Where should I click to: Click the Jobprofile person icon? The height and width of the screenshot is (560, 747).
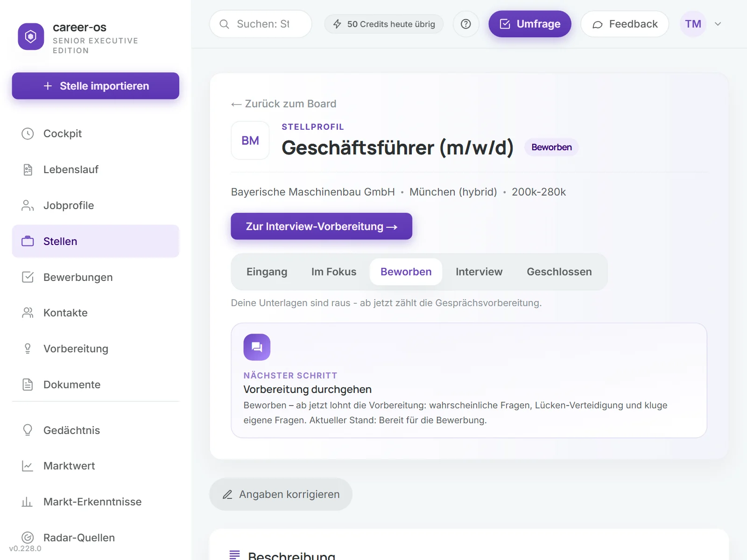point(28,205)
